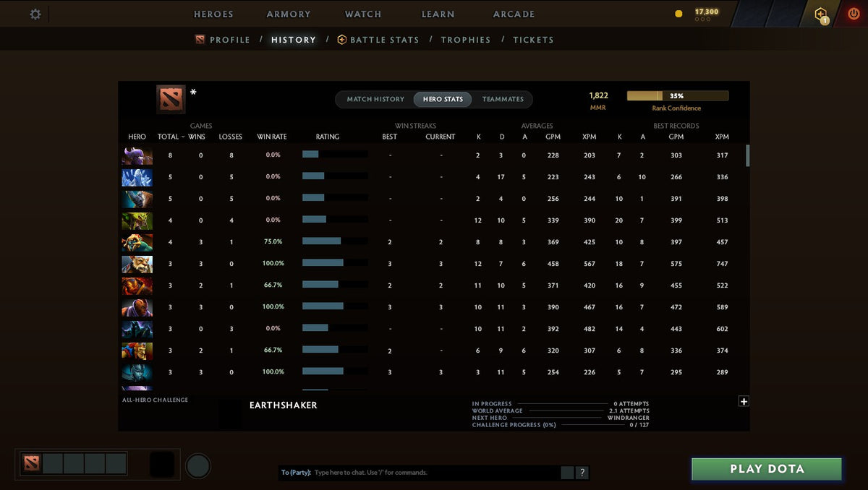Screen dimensions: 868x490
Task: Sort by averages XPM column header
Action: [x=590, y=137]
